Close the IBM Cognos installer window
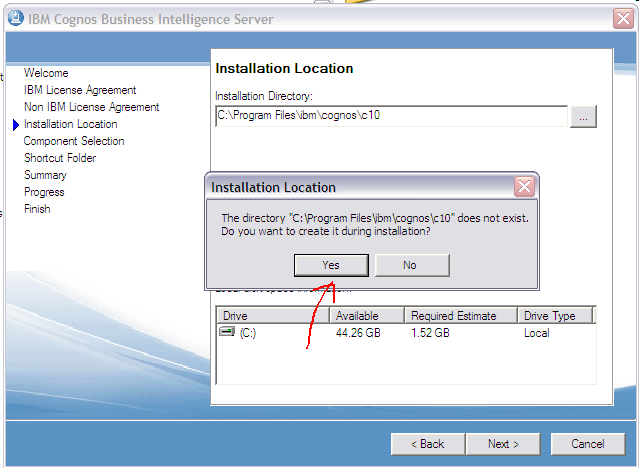Image resolution: width=639 pixels, height=468 pixels. [x=623, y=18]
